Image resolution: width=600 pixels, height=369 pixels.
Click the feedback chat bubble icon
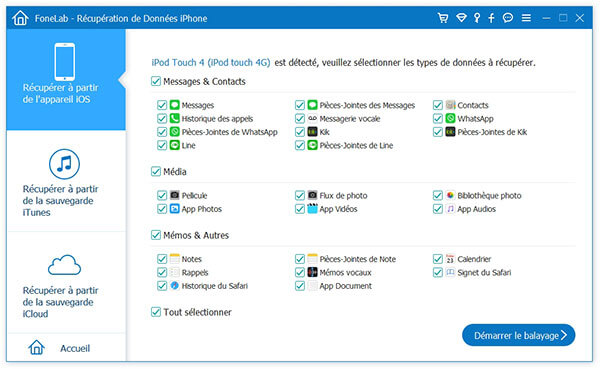point(508,18)
